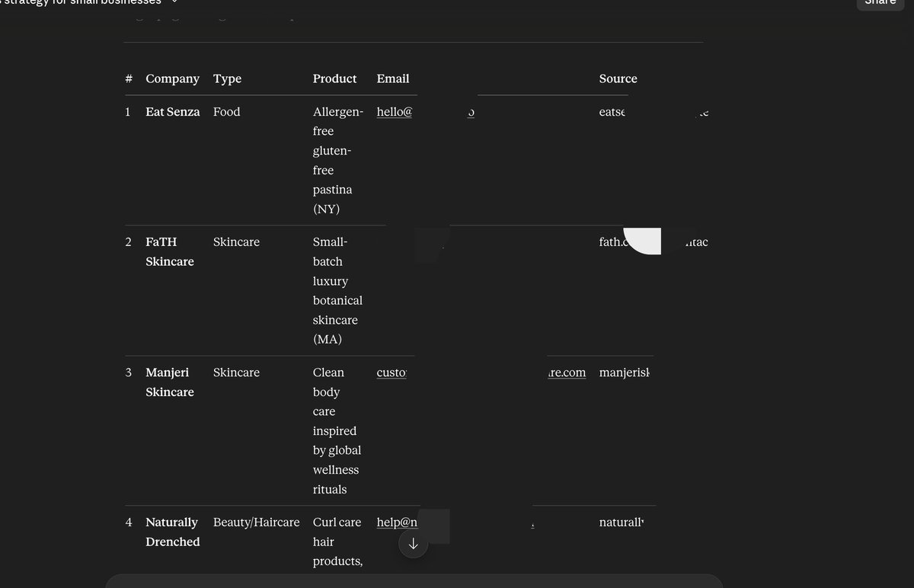This screenshot has width=914, height=588.
Task: Click the 'Clean body care inspired' product cell
Action: click(x=337, y=431)
